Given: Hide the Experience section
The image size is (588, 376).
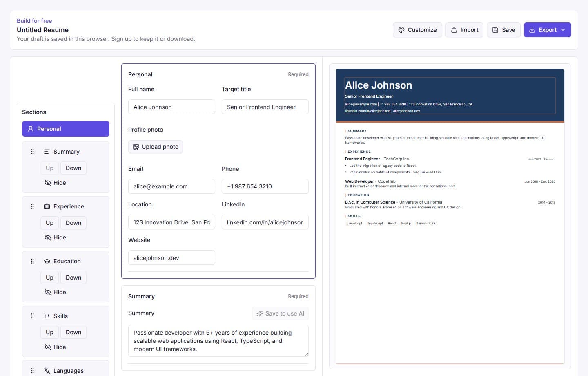Looking at the screenshot, I should pos(55,237).
